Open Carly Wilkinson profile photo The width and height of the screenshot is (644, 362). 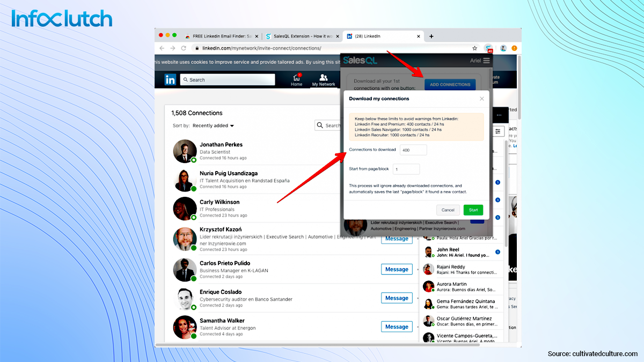[185, 209]
